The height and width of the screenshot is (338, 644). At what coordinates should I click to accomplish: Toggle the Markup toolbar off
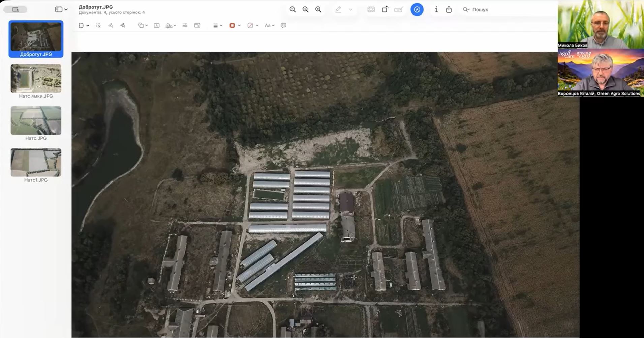(417, 10)
